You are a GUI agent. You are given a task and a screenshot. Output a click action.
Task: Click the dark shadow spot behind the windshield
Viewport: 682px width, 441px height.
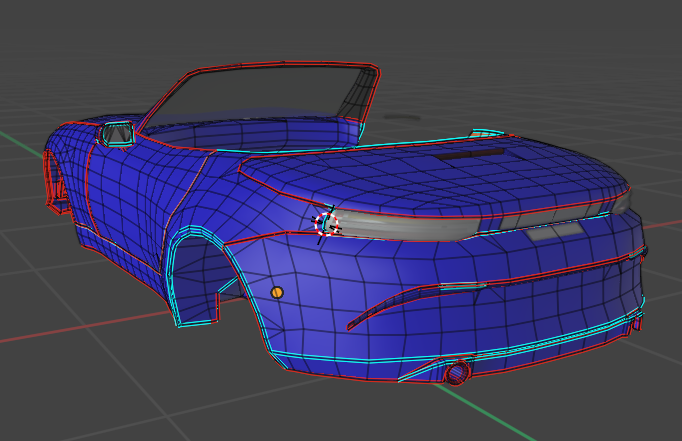point(402,117)
